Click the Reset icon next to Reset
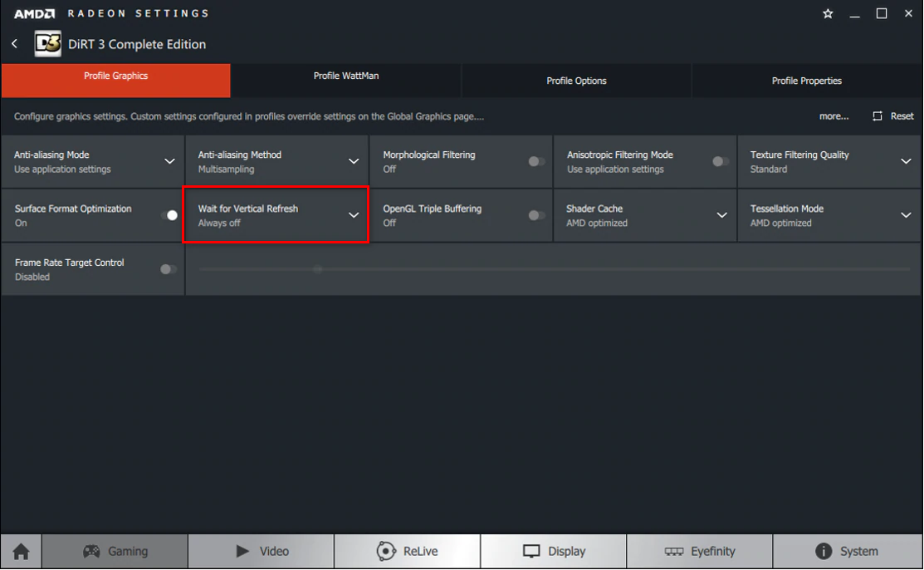 pyautogui.click(x=877, y=116)
